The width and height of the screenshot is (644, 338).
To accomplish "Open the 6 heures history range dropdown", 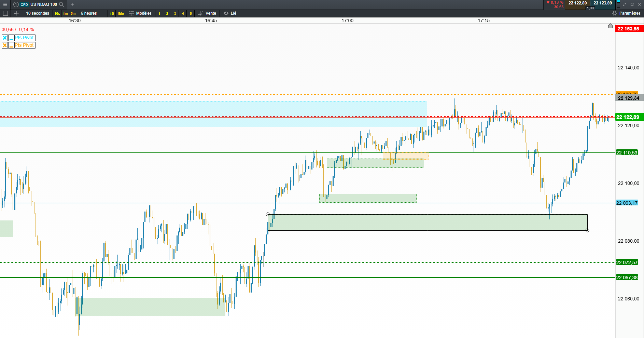I will click(89, 13).
